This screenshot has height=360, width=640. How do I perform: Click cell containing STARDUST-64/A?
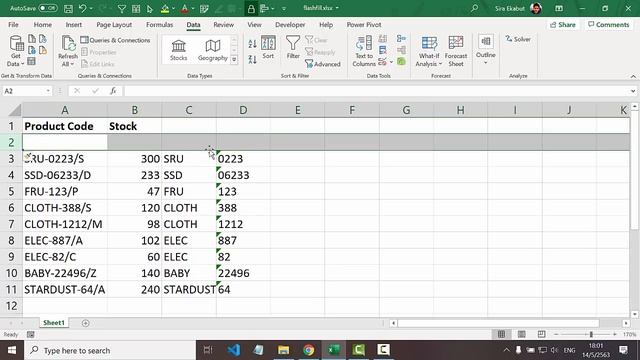(x=65, y=289)
